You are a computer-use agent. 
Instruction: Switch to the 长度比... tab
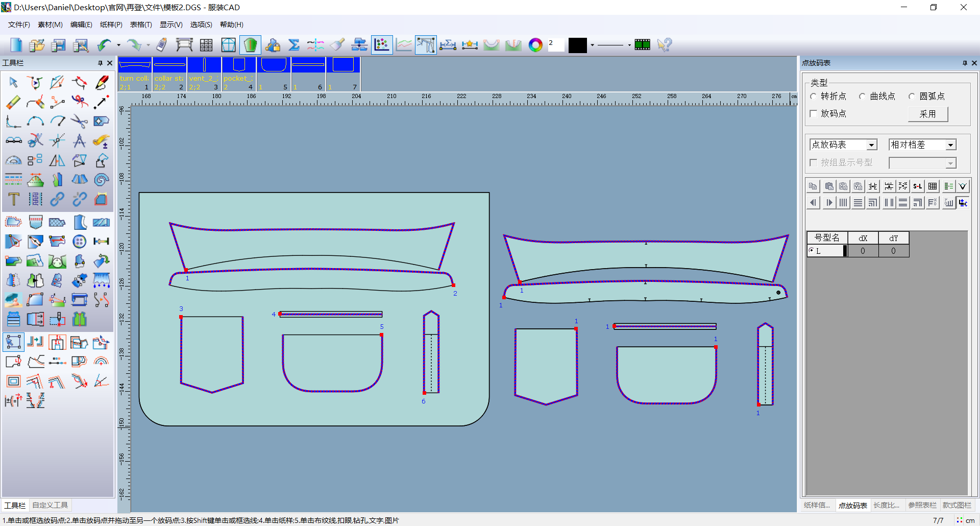click(887, 505)
